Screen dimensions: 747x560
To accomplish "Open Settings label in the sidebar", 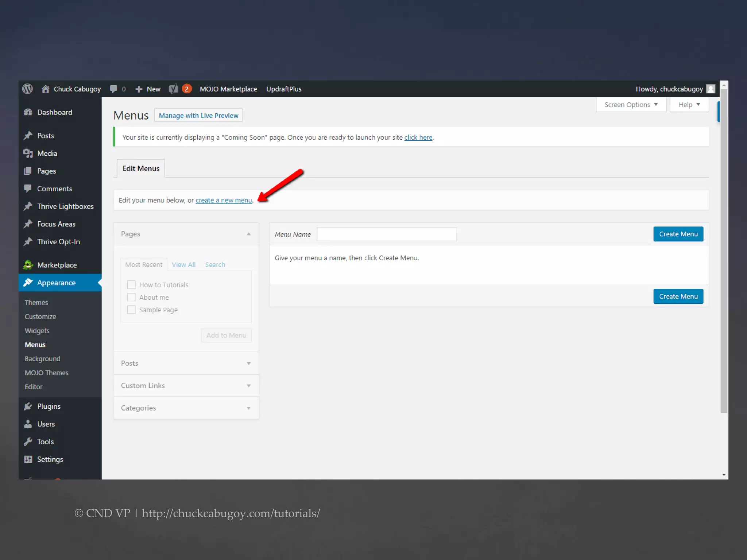I will pos(50,459).
